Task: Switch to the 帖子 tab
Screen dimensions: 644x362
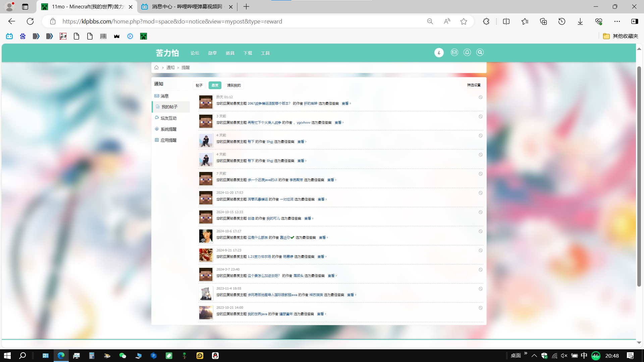Action: 199,85
